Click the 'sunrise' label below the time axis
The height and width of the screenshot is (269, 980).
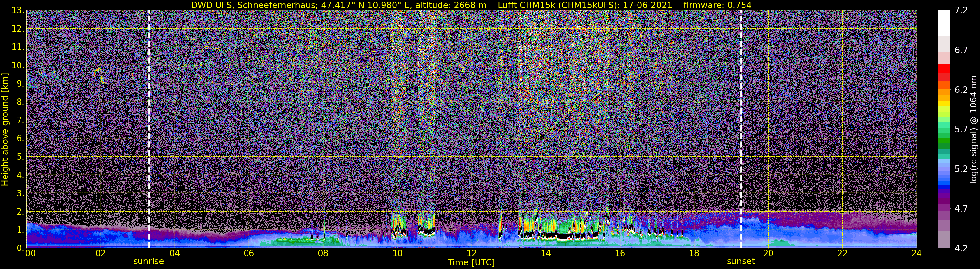pos(148,262)
